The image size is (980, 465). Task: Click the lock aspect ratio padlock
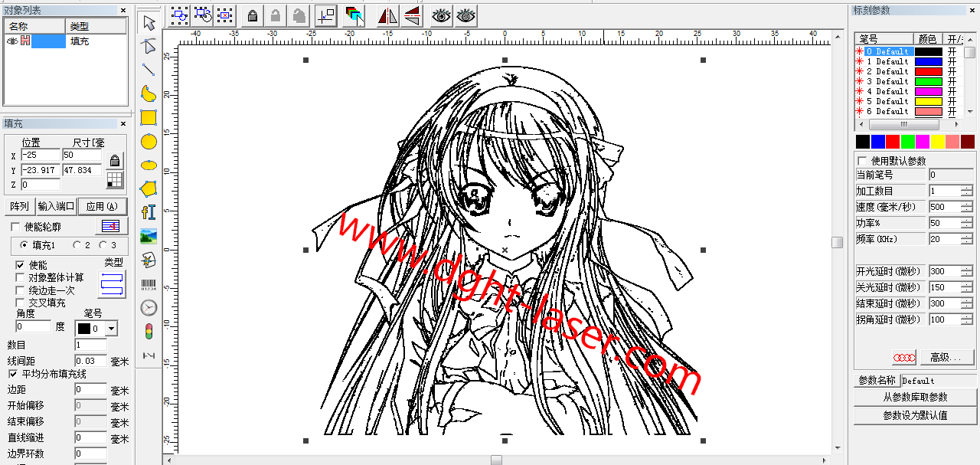tap(115, 161)
